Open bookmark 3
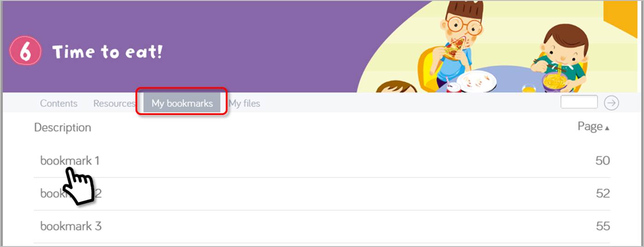This screenshot has width=644, height=247. click(71, 226)
